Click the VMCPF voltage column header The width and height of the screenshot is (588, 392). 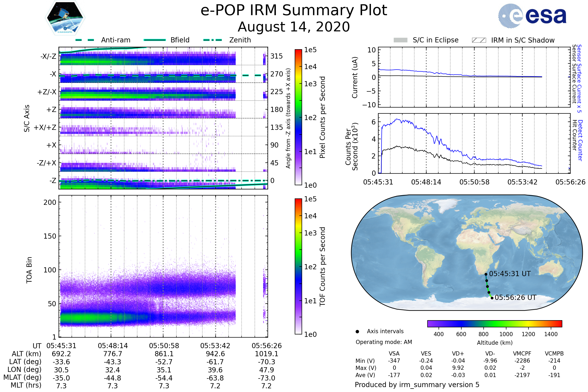(x=522, y=354)
